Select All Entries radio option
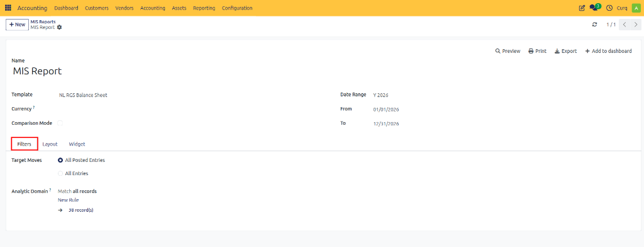 point(60,174)
